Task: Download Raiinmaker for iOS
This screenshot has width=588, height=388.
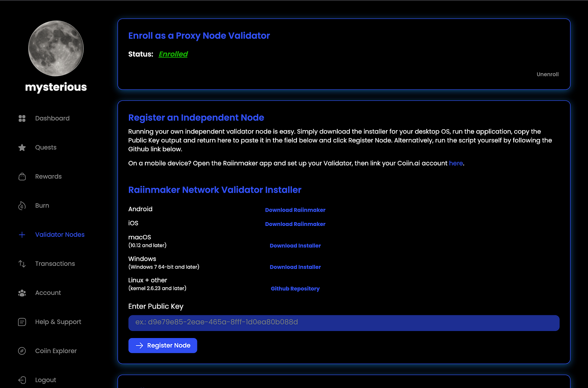Action: pyautogui.click(x=295, y=224)
